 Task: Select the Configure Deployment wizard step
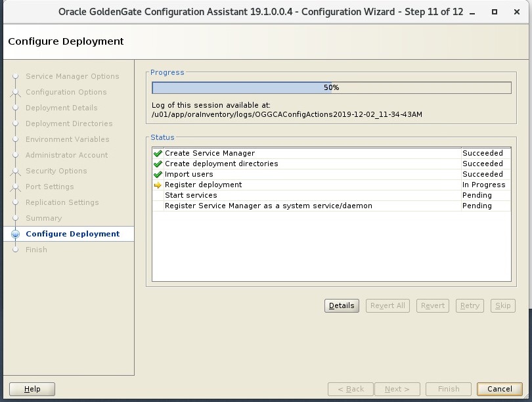[x=73, y=234]
